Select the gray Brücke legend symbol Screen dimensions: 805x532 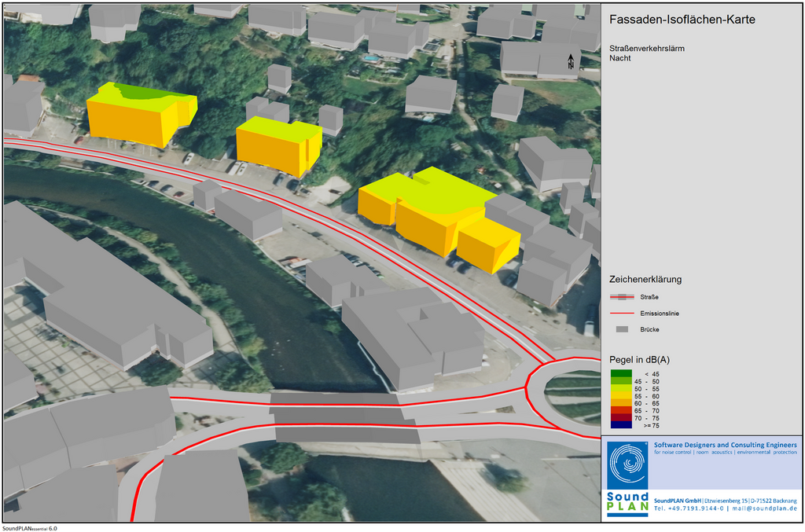pos(622,330)
